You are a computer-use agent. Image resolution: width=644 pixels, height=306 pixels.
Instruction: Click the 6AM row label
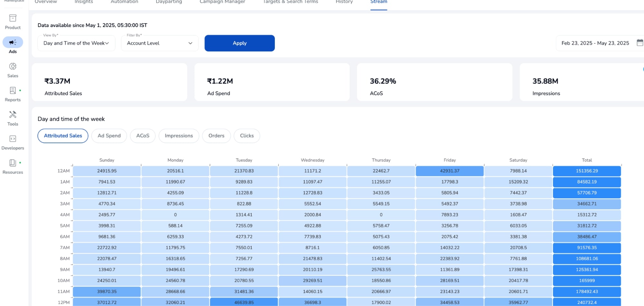tap(65, 237)
